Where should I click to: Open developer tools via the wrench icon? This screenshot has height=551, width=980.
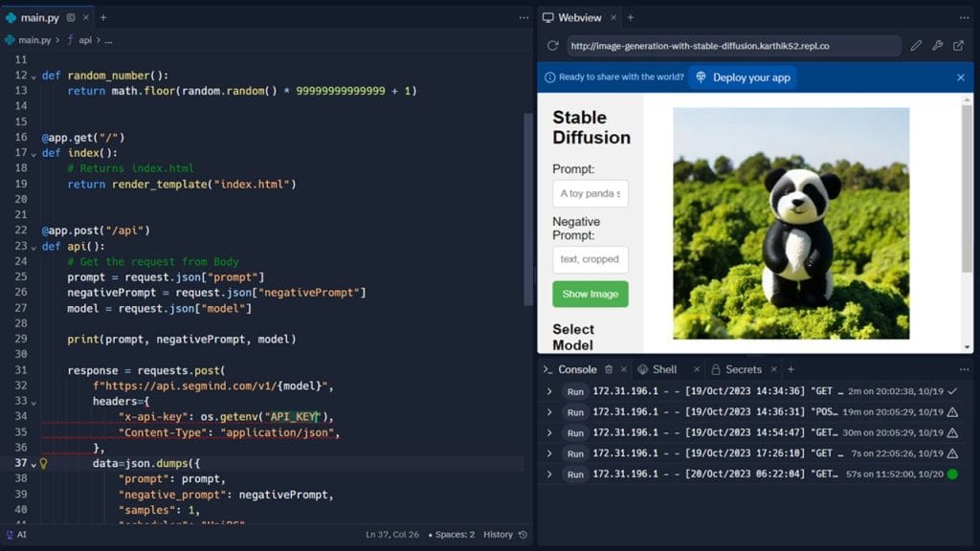pos(937,45)
